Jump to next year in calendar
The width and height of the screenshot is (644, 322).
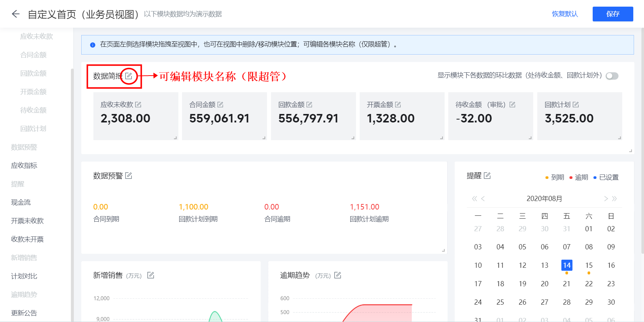pyautogui.click(x=614, y=199)
